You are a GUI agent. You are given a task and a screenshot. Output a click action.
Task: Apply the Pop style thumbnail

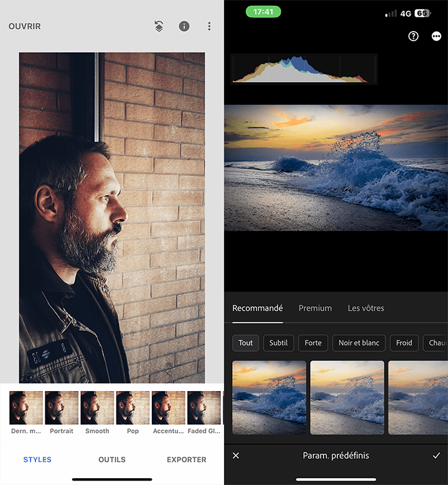[133, 408]
